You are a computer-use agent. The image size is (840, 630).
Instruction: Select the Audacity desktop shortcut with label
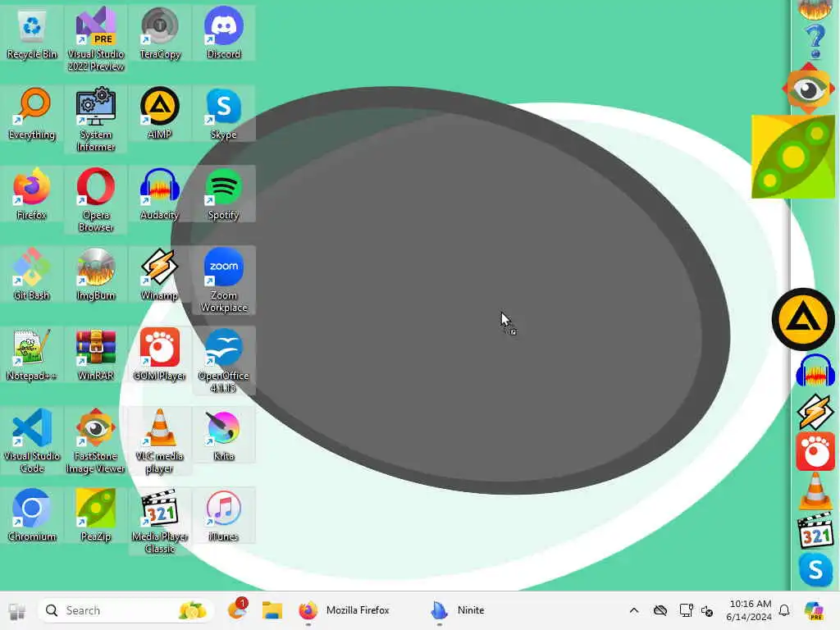[x=160, y=195]
